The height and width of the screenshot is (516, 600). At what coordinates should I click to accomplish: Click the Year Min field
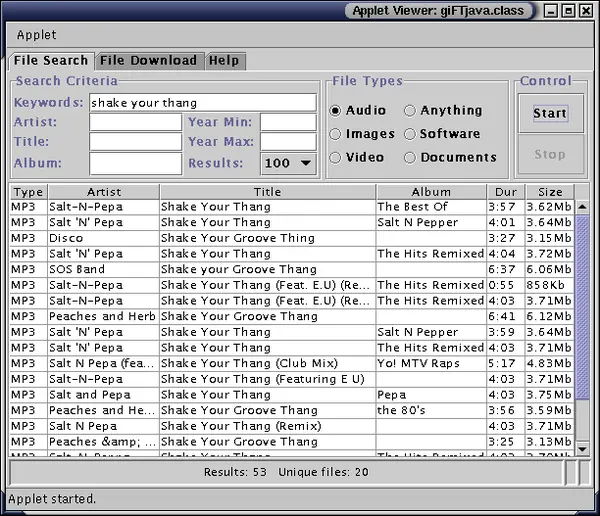click(288, 123)
